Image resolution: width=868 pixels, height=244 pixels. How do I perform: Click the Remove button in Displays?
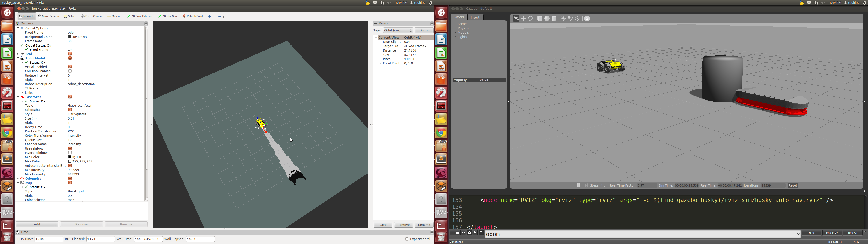[x=82, y=224]
